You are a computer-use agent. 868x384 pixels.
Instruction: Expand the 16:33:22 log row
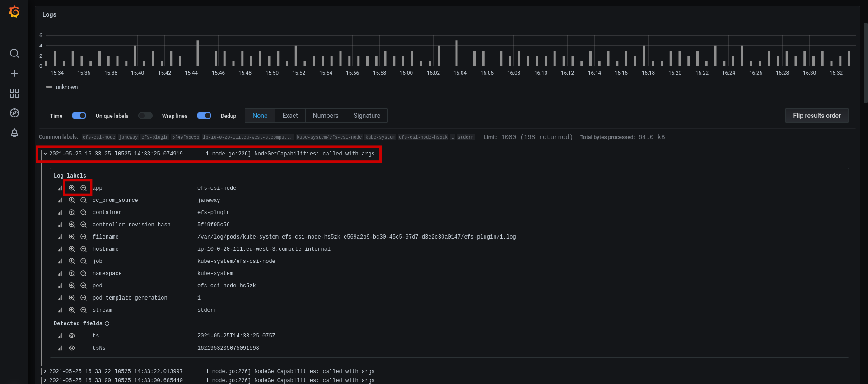45,371
